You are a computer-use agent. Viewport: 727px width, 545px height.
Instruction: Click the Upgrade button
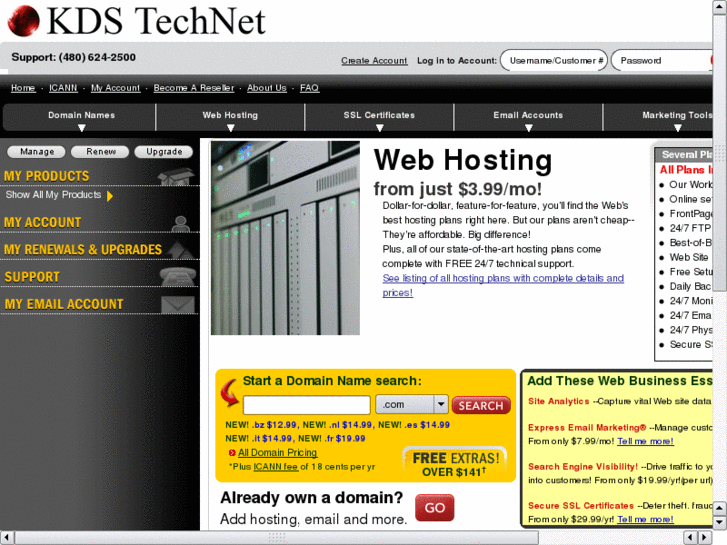click(164, 152)
